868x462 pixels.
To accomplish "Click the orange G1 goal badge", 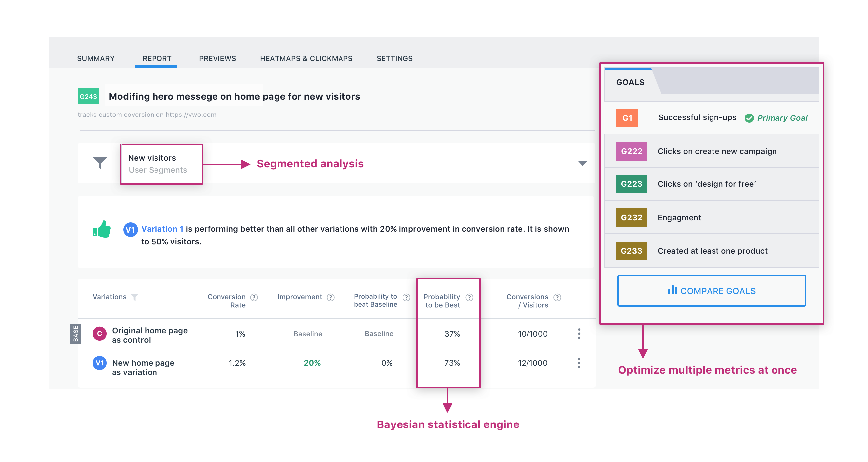I will coord(626,118).
